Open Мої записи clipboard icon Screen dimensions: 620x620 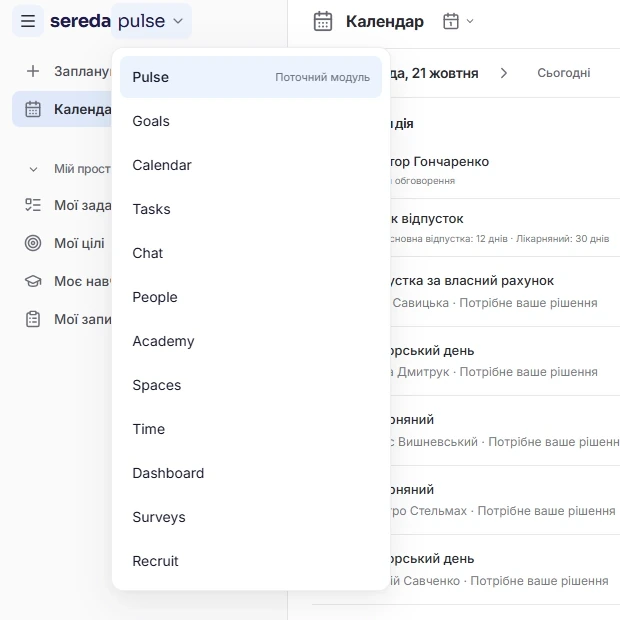[x=33, y=319]
